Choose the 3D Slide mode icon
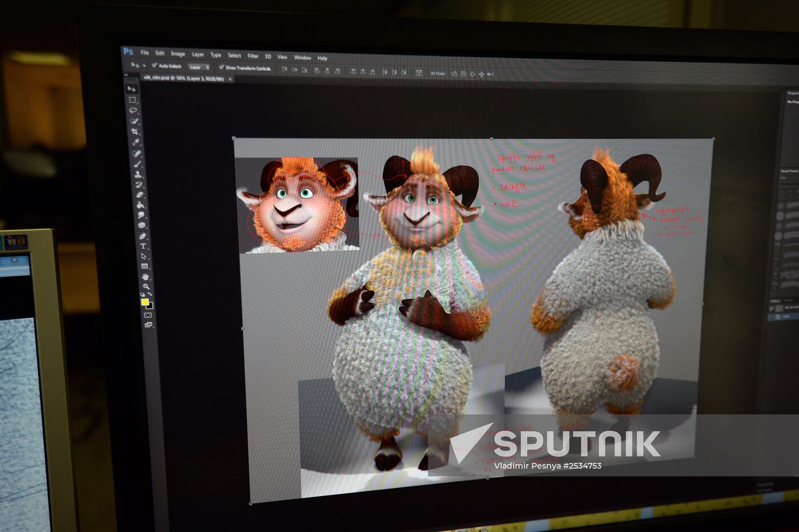This screenshot has width=799, height=532. coord(481,74)
